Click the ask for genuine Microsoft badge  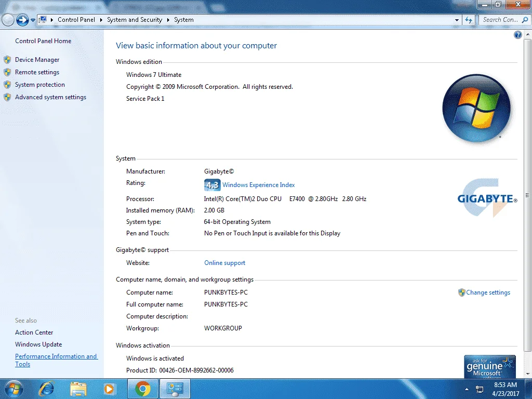(x=489, y=366)
